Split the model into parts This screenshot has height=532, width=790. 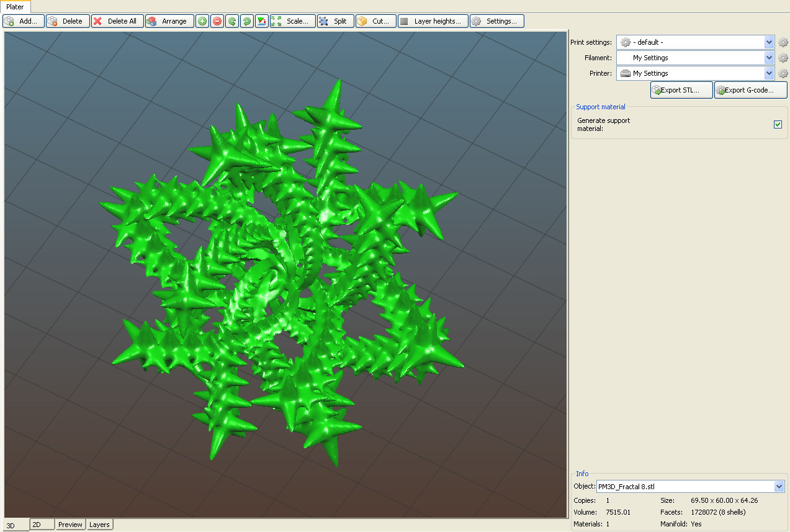tap(335, 20)
